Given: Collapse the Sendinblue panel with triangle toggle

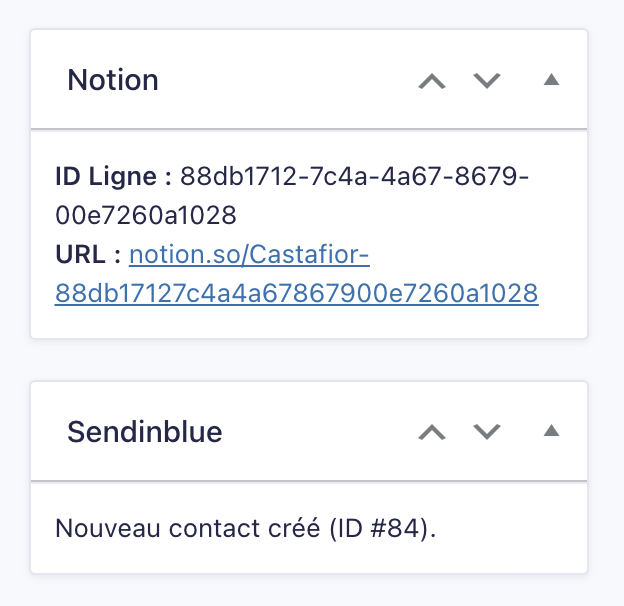Looking at the screenshot, I should pyautogui.click(x=550, y=431).
